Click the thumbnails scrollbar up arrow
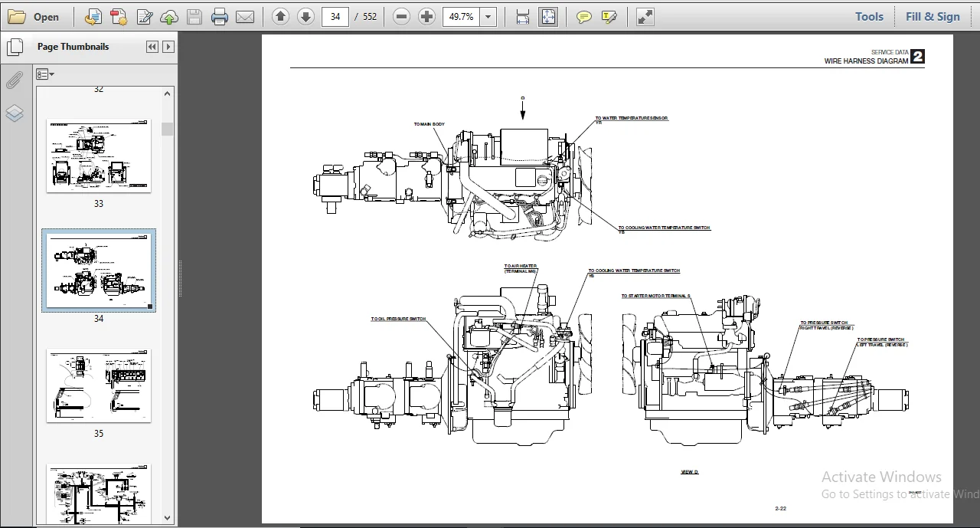The height and width of the screenshot is (528, 980). click(x=168, y=93)
